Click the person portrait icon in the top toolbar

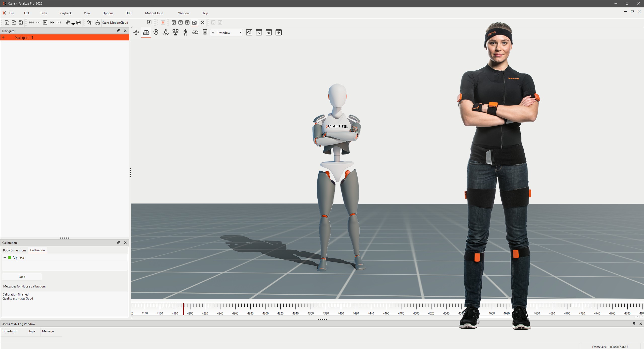click(149, 22)
